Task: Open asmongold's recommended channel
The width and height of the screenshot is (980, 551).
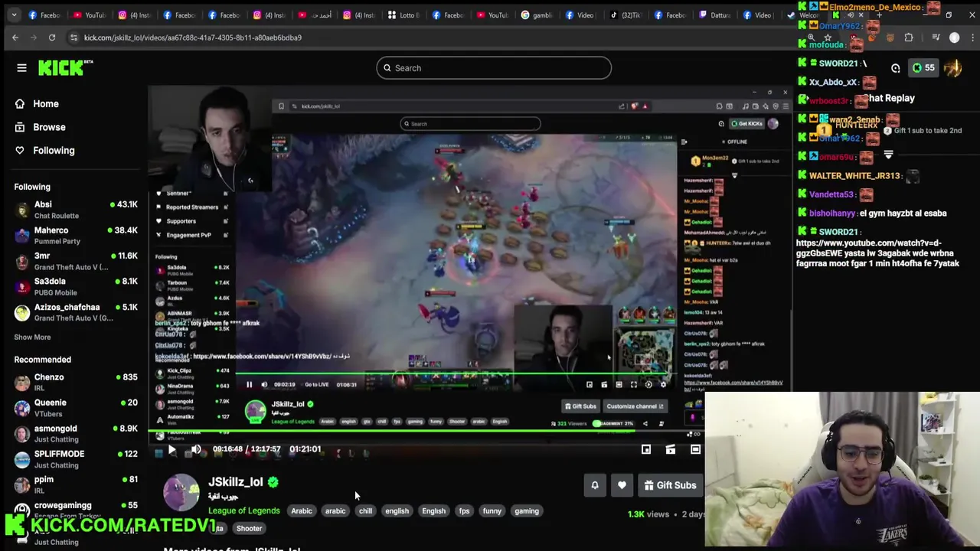Action: tap(74, 434)
